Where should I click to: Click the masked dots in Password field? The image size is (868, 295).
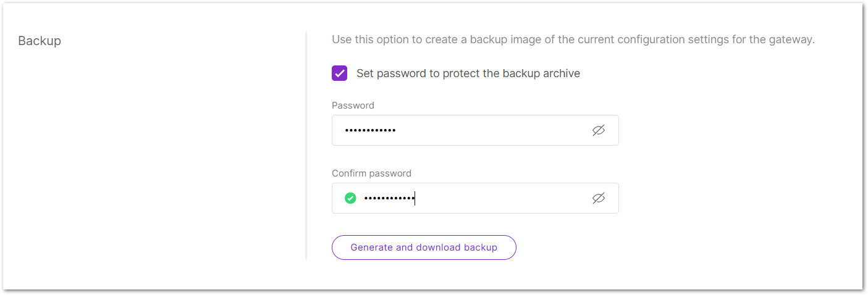[x=370, y=130]
